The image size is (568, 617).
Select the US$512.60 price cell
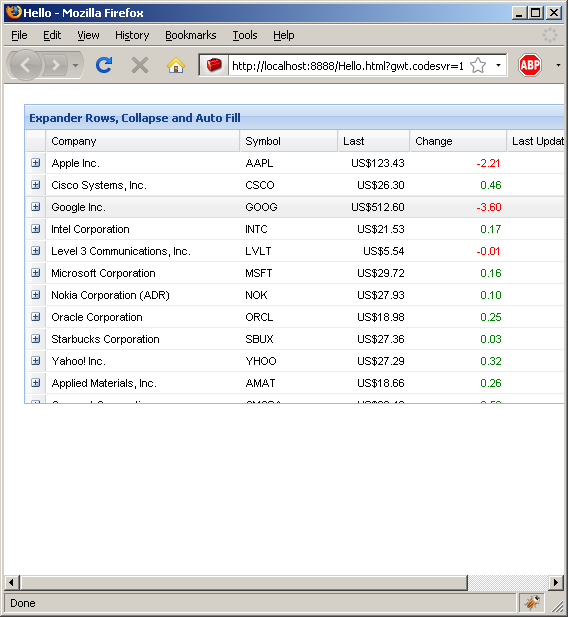pos(377,207)
